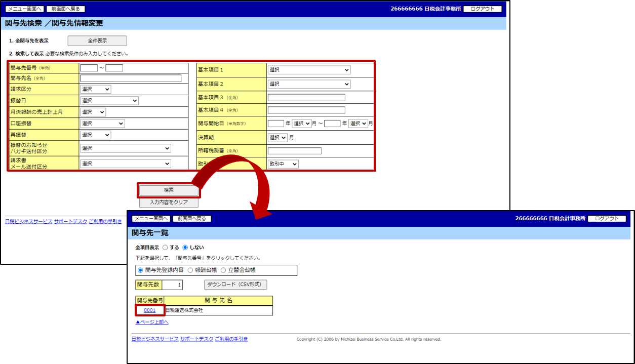Image resolution: width=635 pixels, height=364 pixels.
Task: Open client number 0001 link
Action: click(x=150, y=310)
